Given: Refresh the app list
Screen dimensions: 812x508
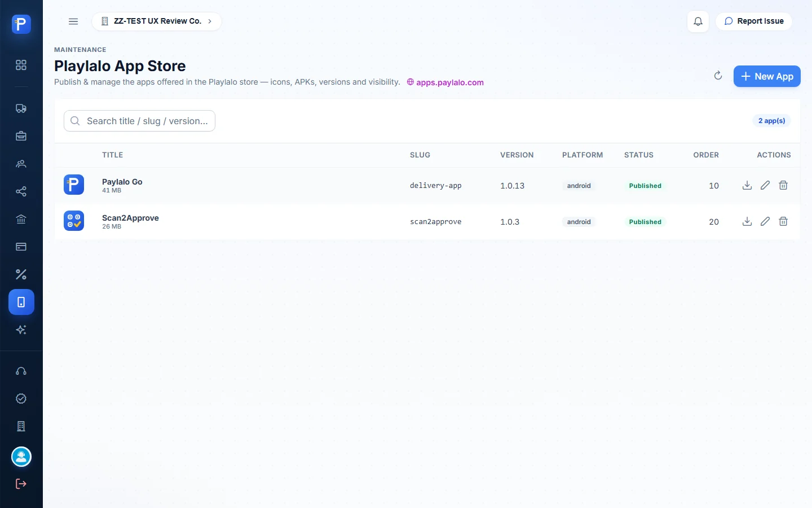Looking at the screenshot, I should 718,76.
